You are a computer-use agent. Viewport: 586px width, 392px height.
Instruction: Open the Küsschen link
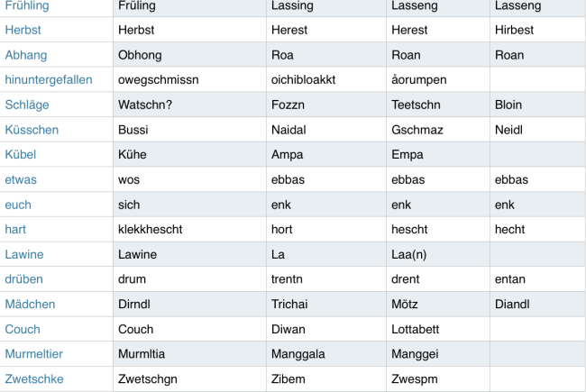click(32, 130)
